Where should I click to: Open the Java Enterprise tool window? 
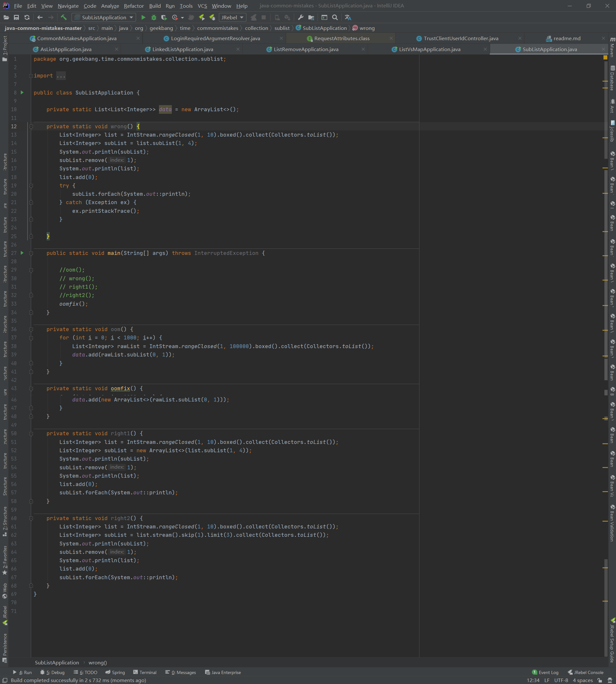[223, 672]
